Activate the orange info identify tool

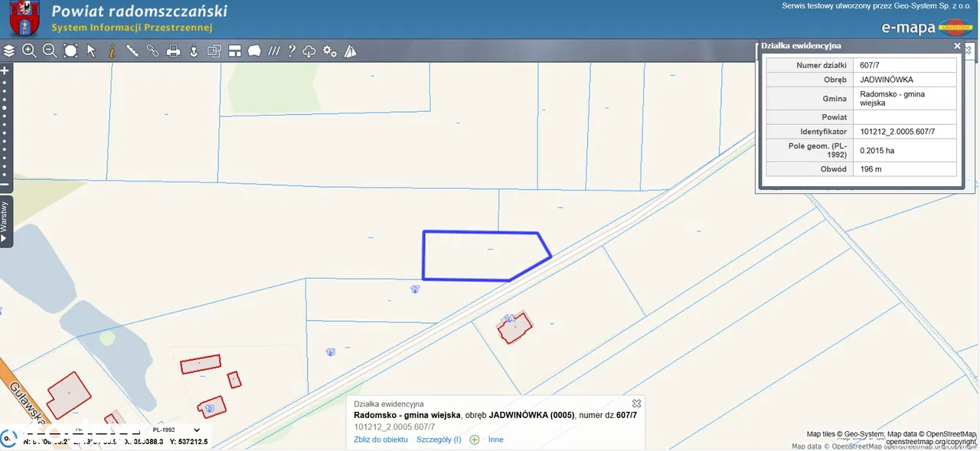(x=112, y=51)
